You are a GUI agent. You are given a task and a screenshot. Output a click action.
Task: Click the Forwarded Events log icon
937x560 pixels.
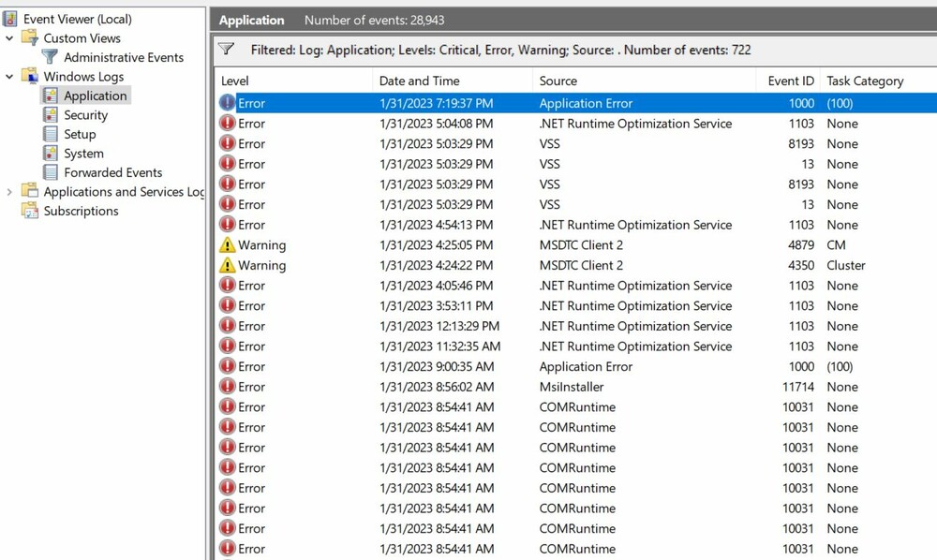pyautogui.click(x=50, y=172)
